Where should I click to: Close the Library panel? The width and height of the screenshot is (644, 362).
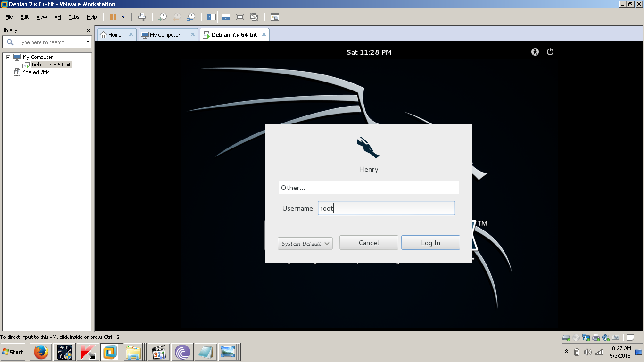click(88, 30)
